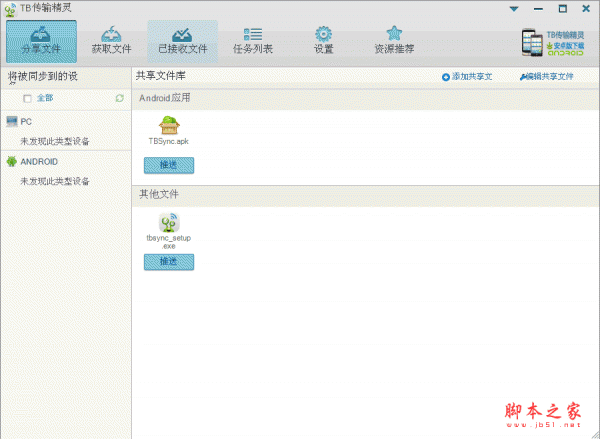Click 添加共享文 add shared file link
The width and height of the screenshot is (600, 439).
click(467, 77)
